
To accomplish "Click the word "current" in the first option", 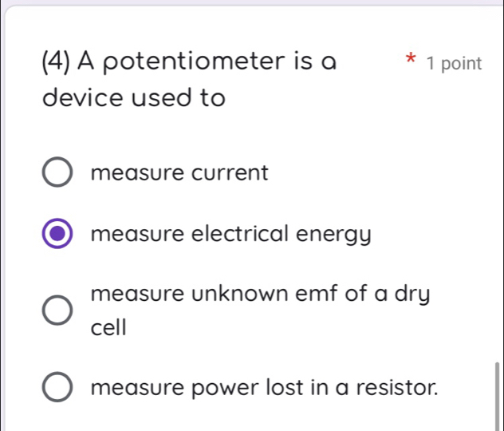I will click(x=231, y=172).
